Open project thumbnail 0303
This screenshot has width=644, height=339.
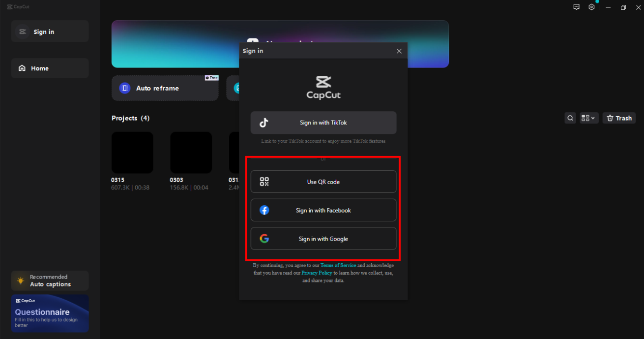[191, 153]
